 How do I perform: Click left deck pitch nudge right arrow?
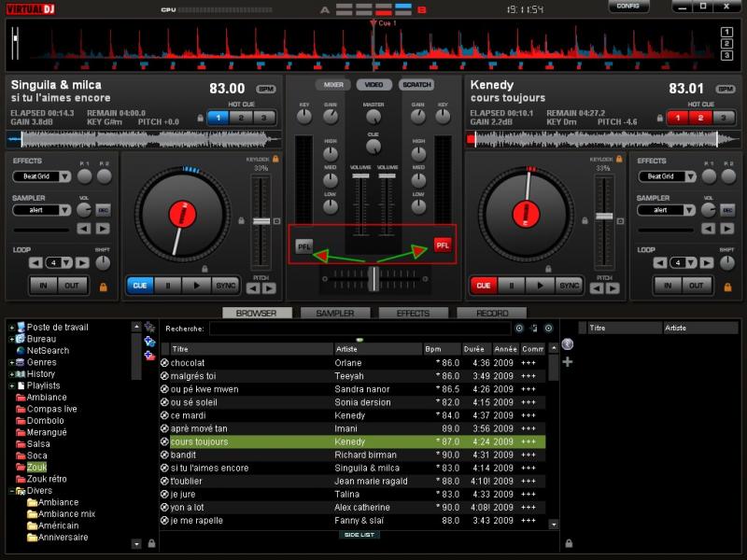tap(270, 289)
